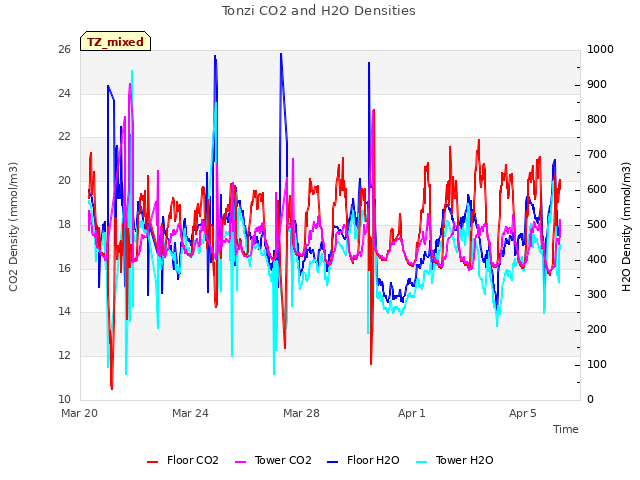Click the 20 tick on CO2 axis
This screenshot has height=480, width=640.
coord(64,180)
